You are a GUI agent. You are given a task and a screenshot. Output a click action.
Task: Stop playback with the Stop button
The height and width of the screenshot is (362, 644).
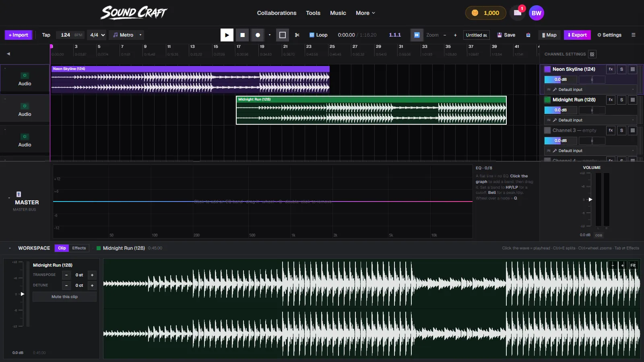(242, 35)
